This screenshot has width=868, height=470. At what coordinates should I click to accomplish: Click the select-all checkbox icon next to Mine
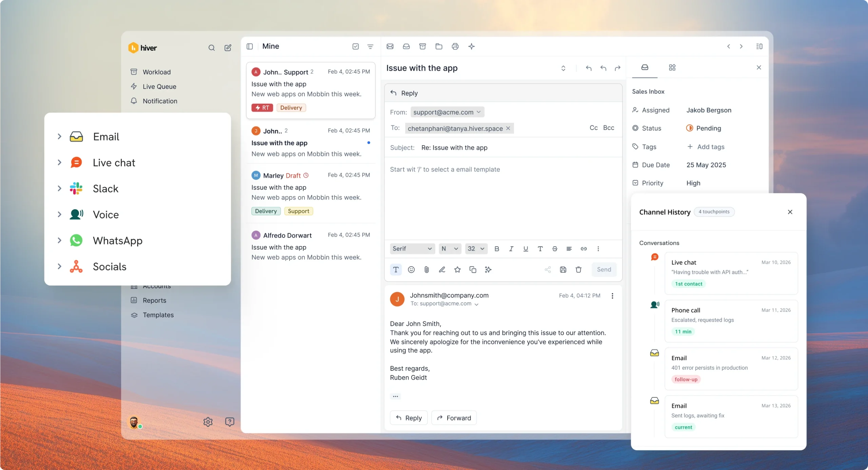355,46
